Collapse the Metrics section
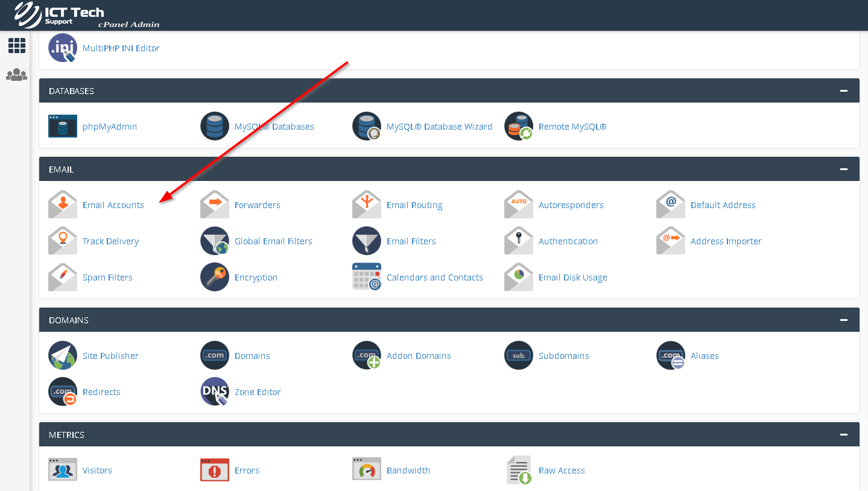868x491 pixels. click(x=843, y=435)
